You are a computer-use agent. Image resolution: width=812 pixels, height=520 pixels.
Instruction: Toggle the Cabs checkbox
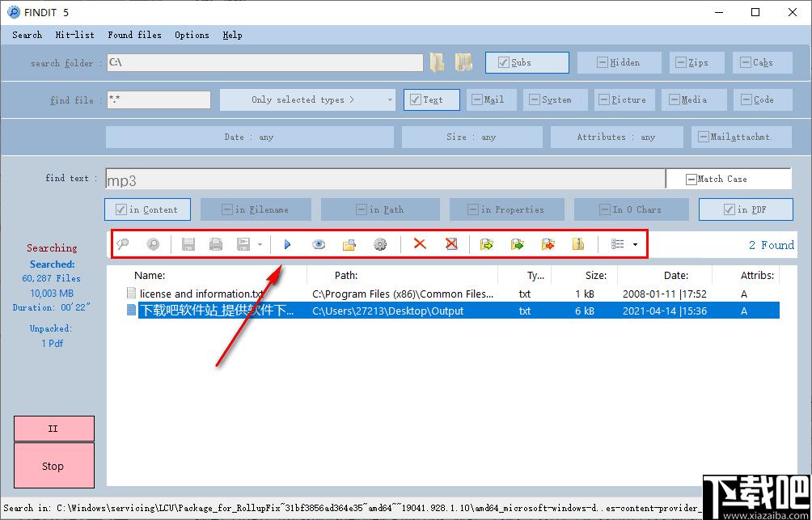coord(763,62)
